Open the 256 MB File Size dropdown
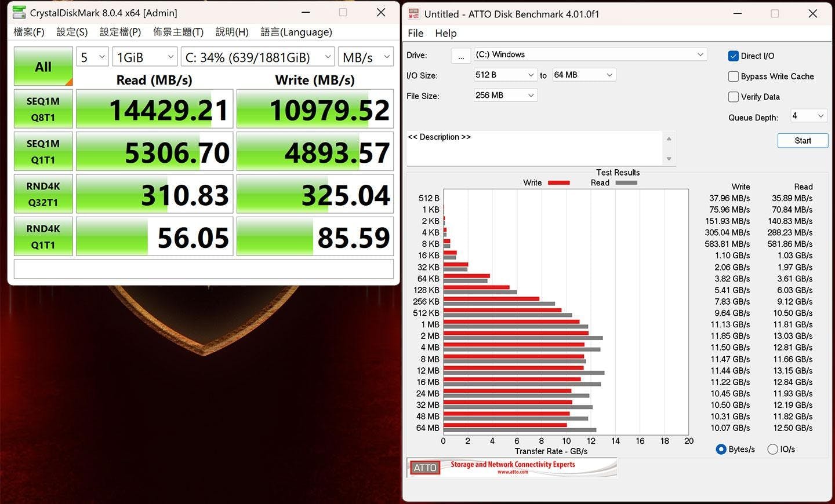This screenshot has height=504, width=835. pyautogui.click(x=505, y=95)
